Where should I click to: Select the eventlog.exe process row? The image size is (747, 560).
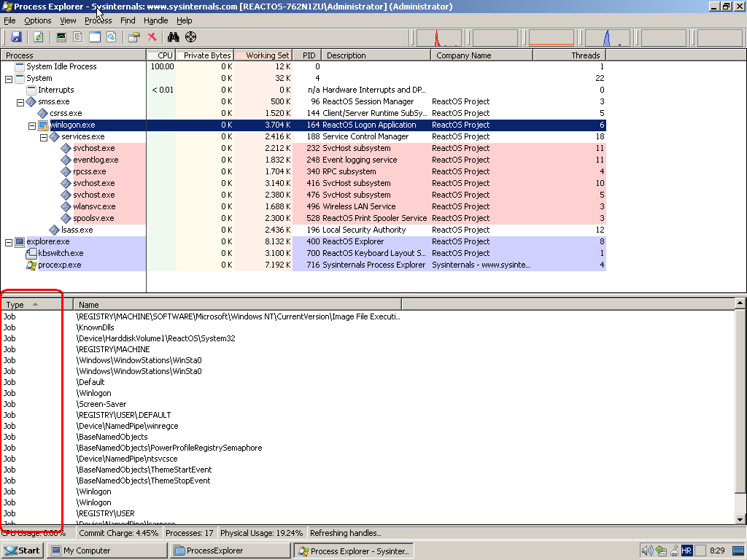tap(303, 160)
